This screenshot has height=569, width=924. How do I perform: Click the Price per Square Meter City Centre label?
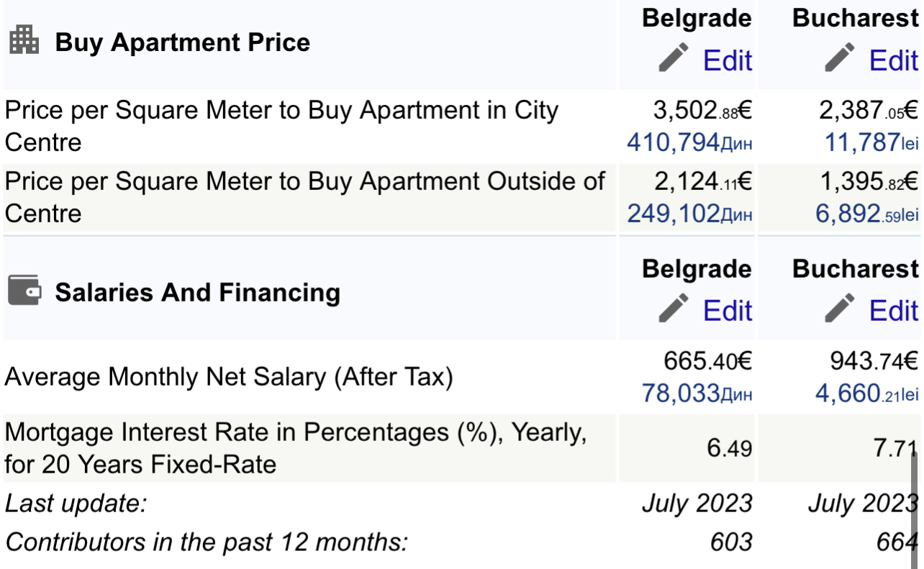281,126
